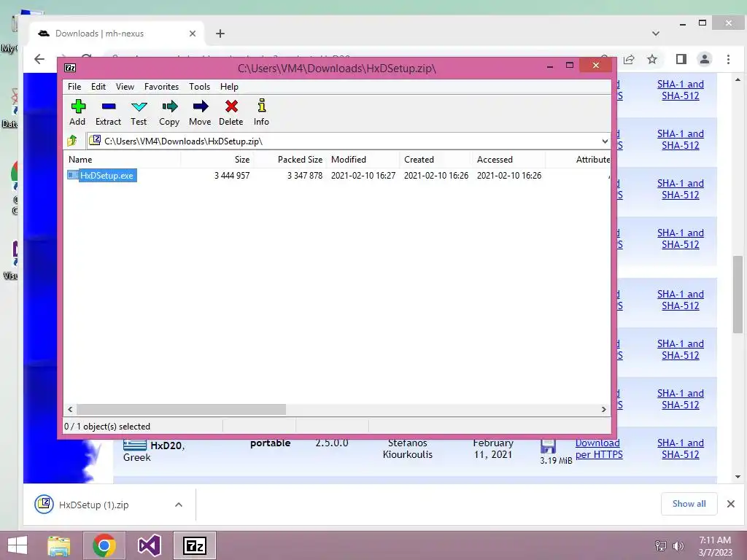Screen dimensions: 747x560
Task: Switch to Downloads mh-nexus tab
Action: [x=117, y=34]
